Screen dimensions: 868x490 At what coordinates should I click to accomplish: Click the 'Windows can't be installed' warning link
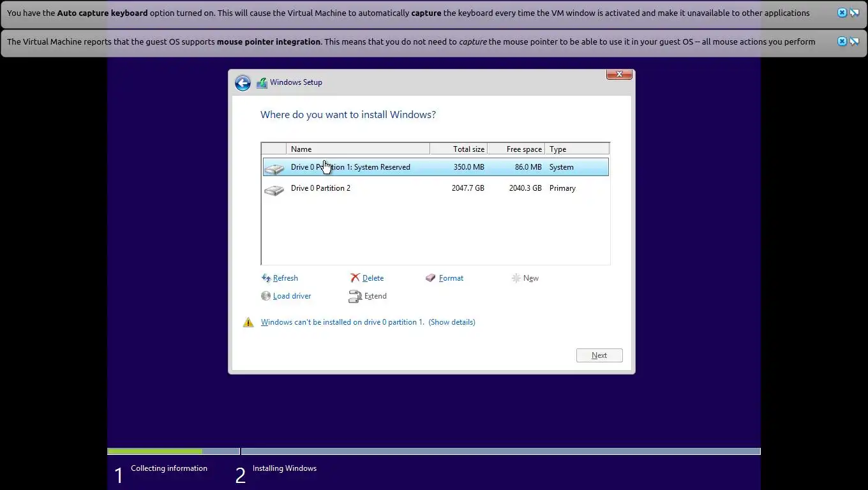point(343,322)
